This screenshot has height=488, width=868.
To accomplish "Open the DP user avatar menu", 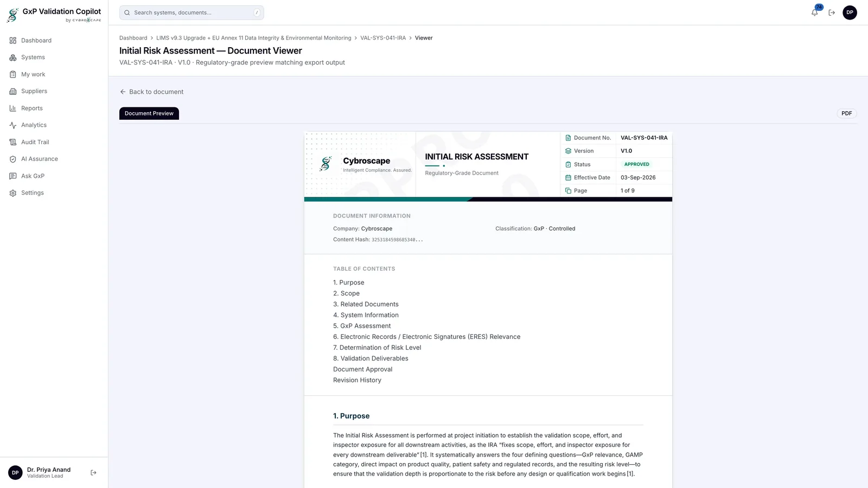I will coord(850,12).
